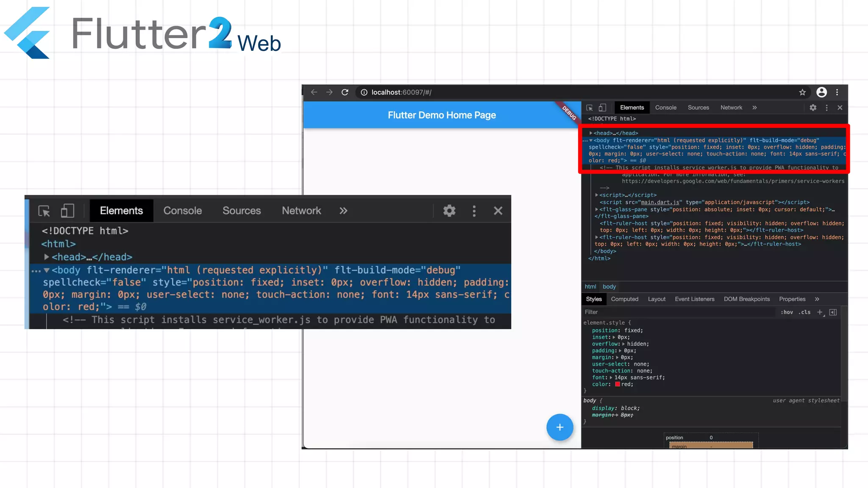Expand the head element node

(591, 133)
